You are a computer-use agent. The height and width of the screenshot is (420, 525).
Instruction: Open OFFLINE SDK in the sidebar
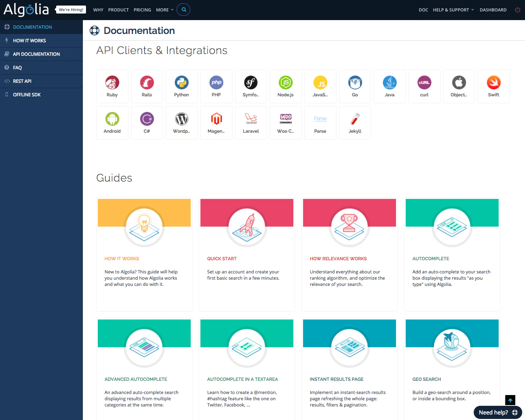click(41, 95)
